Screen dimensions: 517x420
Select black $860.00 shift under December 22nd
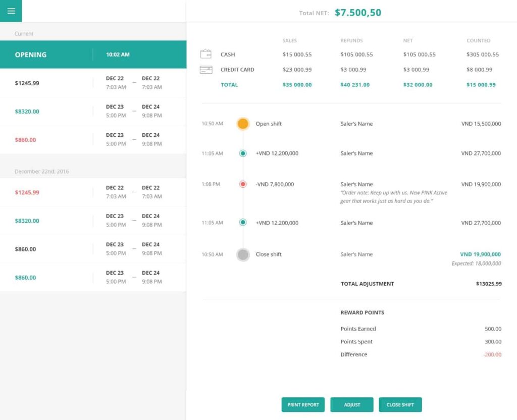(x=93, y=249)
